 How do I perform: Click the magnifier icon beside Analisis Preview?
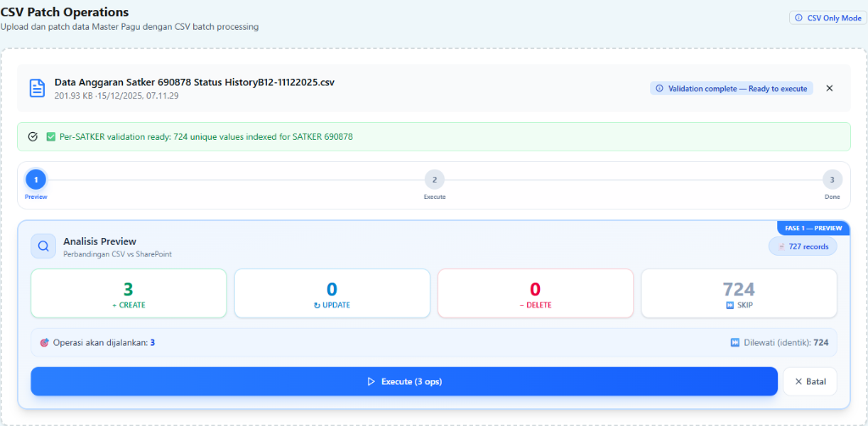[x=43, y=246]
